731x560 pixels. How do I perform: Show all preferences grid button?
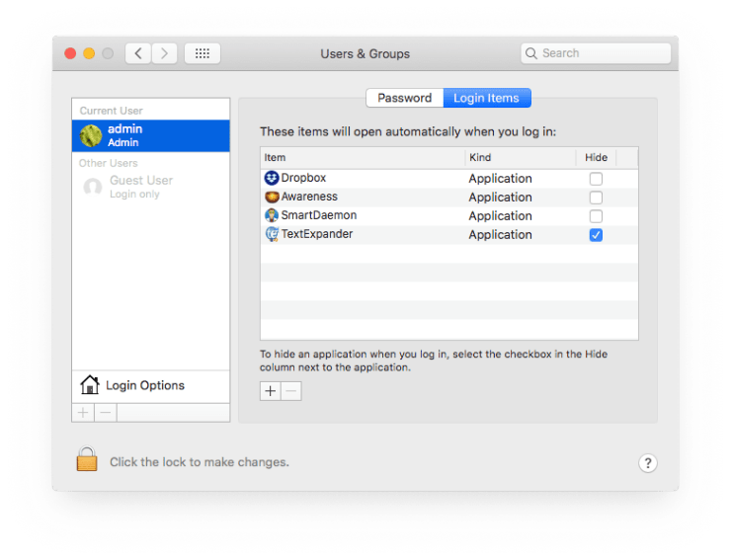(203, 53)
